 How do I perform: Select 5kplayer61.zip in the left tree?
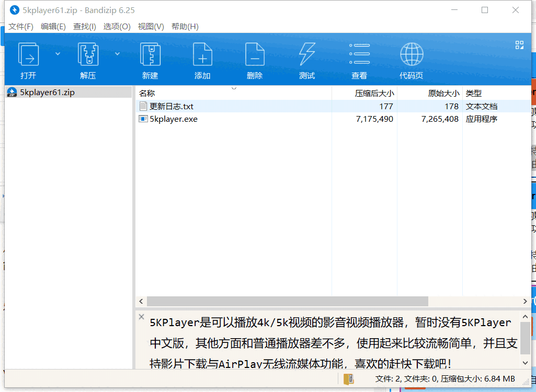click(47, 93)
